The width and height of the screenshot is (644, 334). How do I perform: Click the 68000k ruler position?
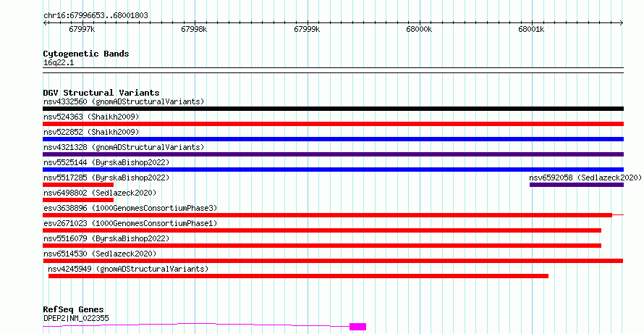pos(419,29)
